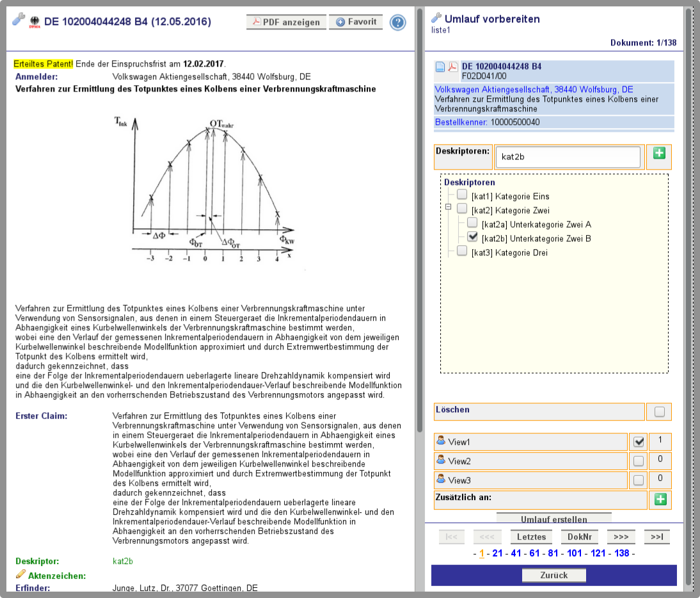Mark document with Favorit button
Viewport: 700px width, 598px height.
point(356,22)
